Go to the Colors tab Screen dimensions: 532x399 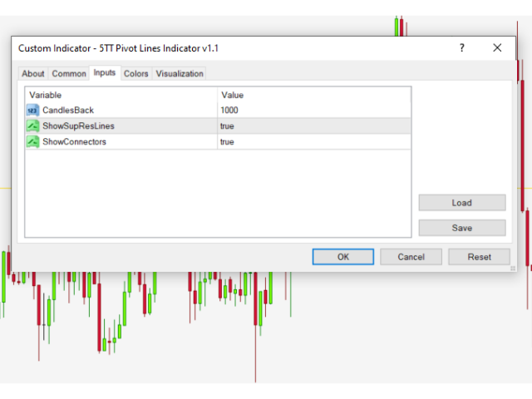point(136,74)
